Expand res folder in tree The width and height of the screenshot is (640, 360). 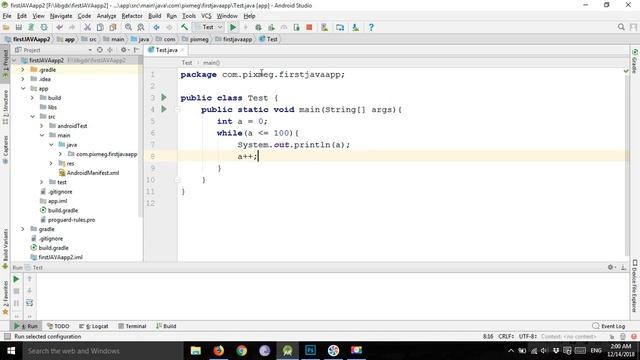[x=51, y=164]
